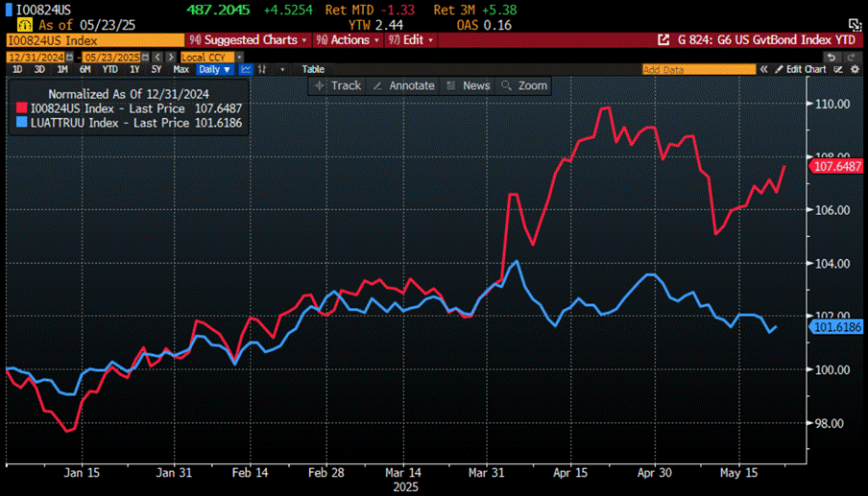Screen dimensions: 868x496
Task: Select the line chart type icon
Action: 246,69
